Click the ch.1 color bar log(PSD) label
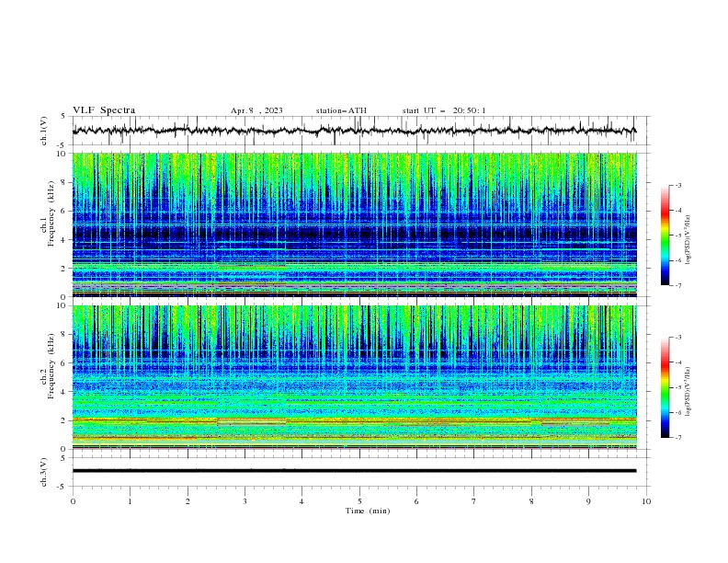Viewport: 728px width, 563px height. click(x=688, y=240)
